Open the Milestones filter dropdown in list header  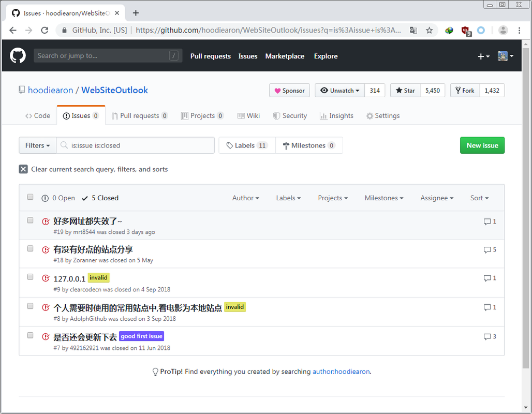click(384, 198)
